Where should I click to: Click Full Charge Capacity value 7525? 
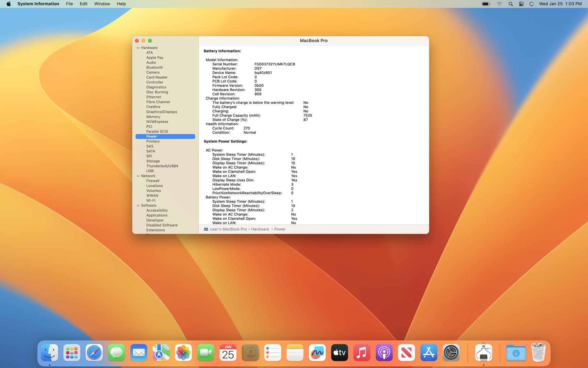308,116
